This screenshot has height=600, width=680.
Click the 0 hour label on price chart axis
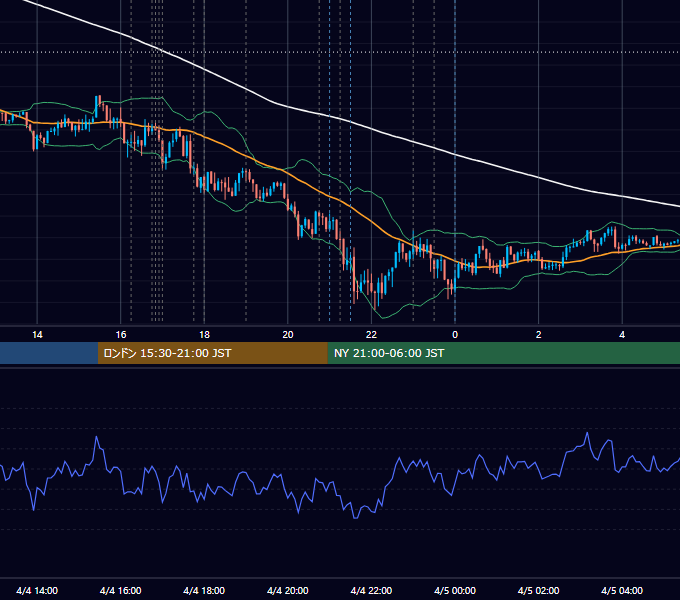click(455, 335)
